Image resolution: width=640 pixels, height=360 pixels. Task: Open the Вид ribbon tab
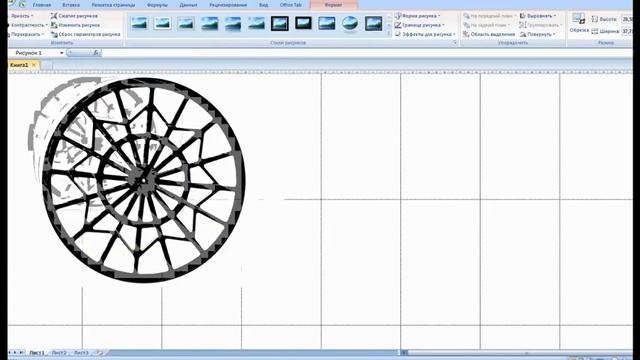click(x=264, y=5)
